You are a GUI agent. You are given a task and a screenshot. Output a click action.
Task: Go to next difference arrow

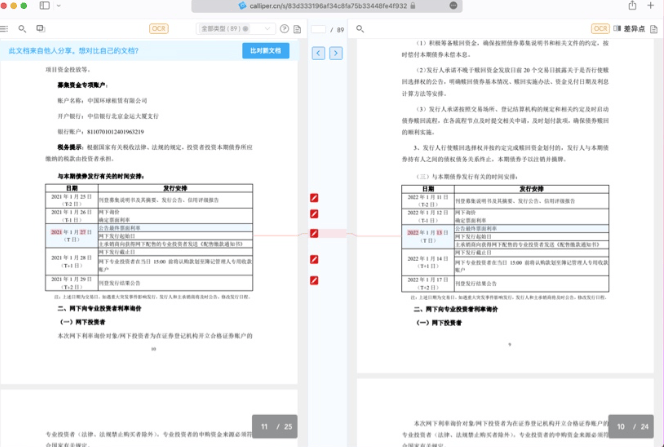click(x=335, y=52)
